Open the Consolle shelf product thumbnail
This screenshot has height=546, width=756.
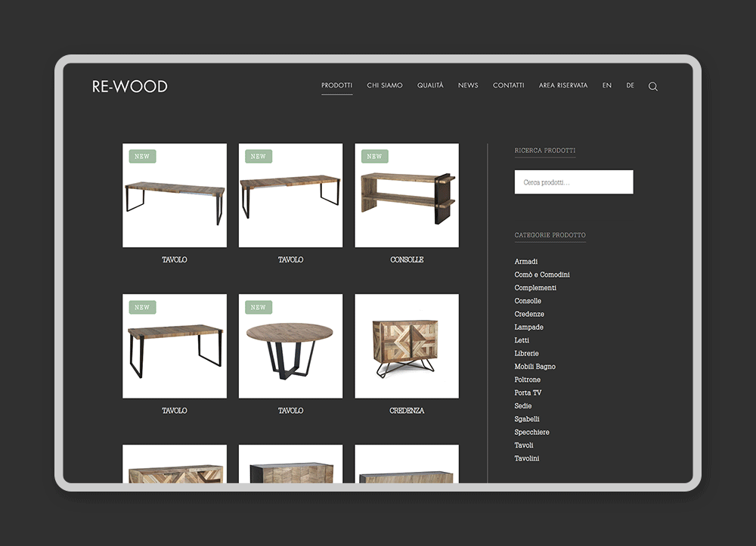tap(407, 195)
